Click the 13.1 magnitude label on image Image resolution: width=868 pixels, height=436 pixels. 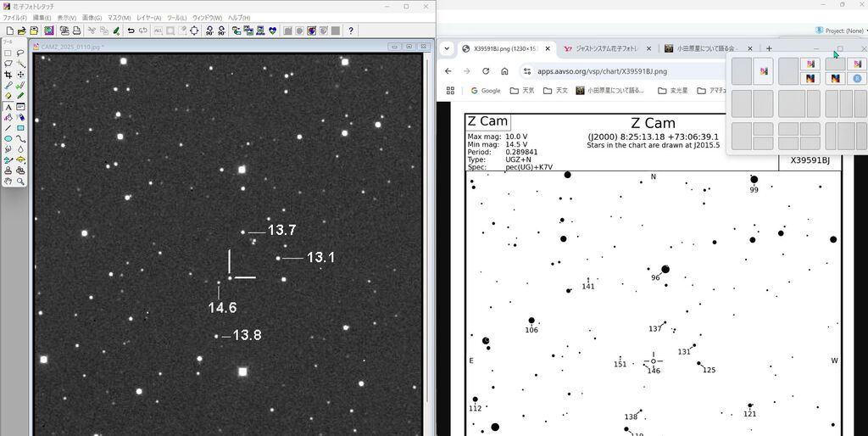pos(320,257)
